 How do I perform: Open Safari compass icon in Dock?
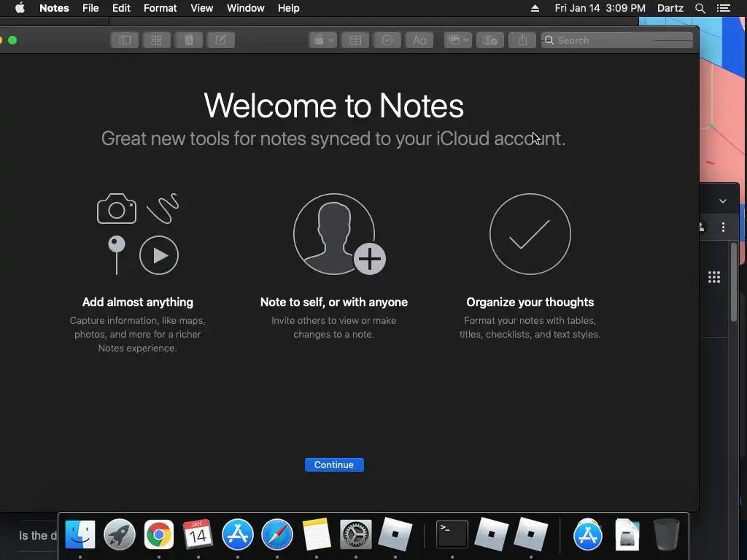click(276, 534)
